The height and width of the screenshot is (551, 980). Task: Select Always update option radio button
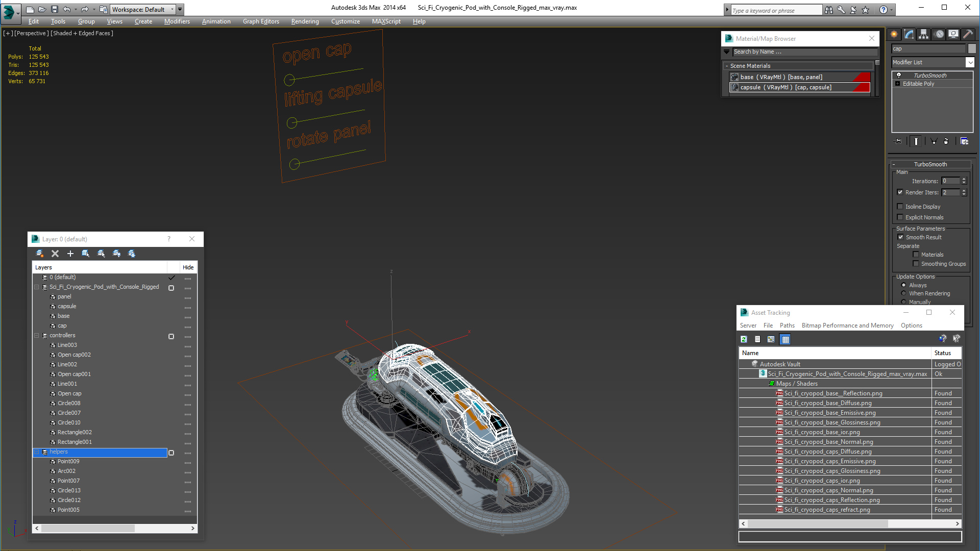(904, 285)
